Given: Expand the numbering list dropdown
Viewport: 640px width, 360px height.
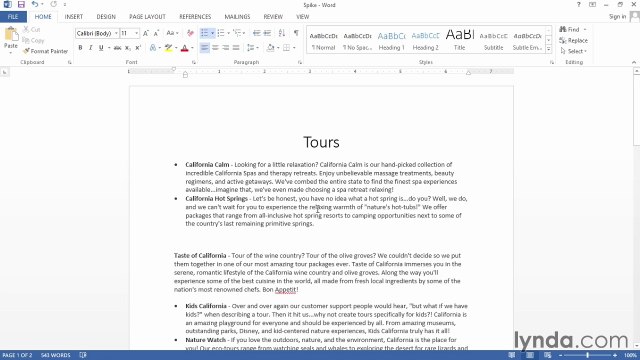Looking at the screenshot, I should click(229, 33).
